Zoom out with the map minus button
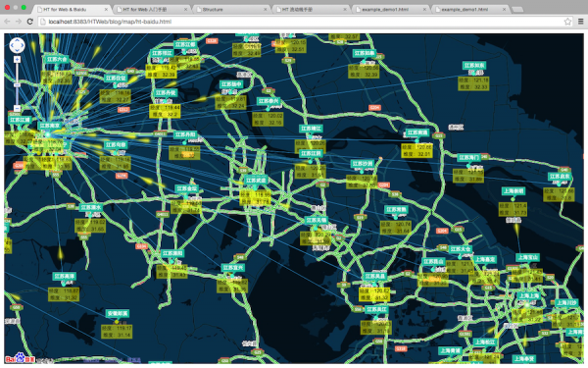The image size is (588, 368). 17,108
